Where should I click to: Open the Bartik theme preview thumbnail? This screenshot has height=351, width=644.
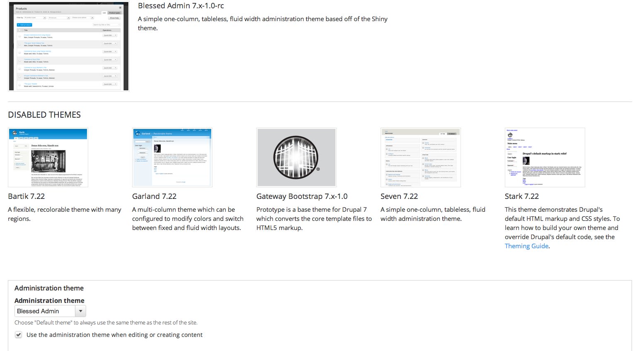48,157
